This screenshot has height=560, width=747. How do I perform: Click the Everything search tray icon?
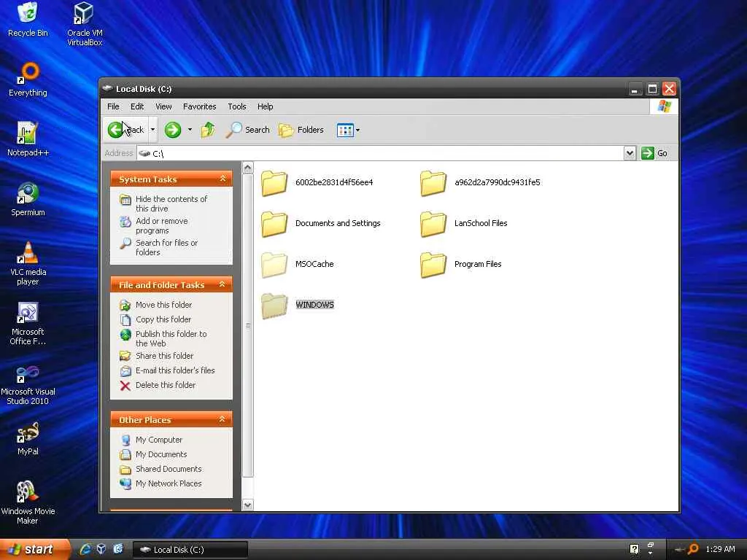click(693, 549)
